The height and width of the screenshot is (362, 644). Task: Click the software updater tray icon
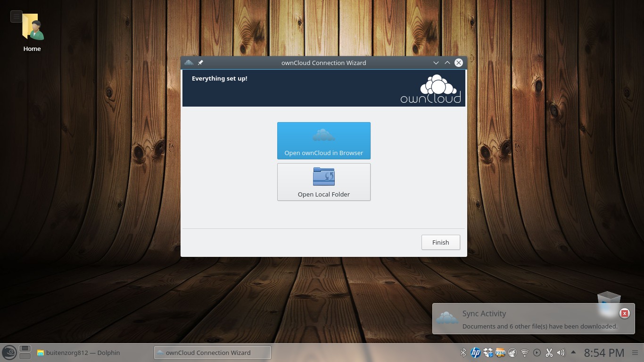click(488, 353)
